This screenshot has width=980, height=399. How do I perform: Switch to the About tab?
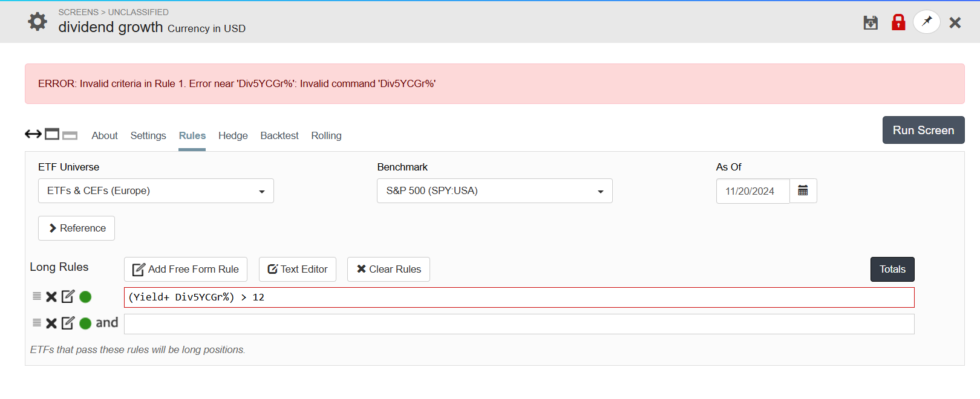coord(105,136)
